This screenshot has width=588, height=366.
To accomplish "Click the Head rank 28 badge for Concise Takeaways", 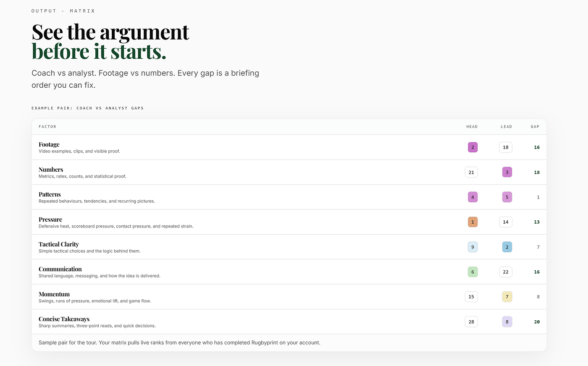I will pyautogui.click(x=471, y=322).
